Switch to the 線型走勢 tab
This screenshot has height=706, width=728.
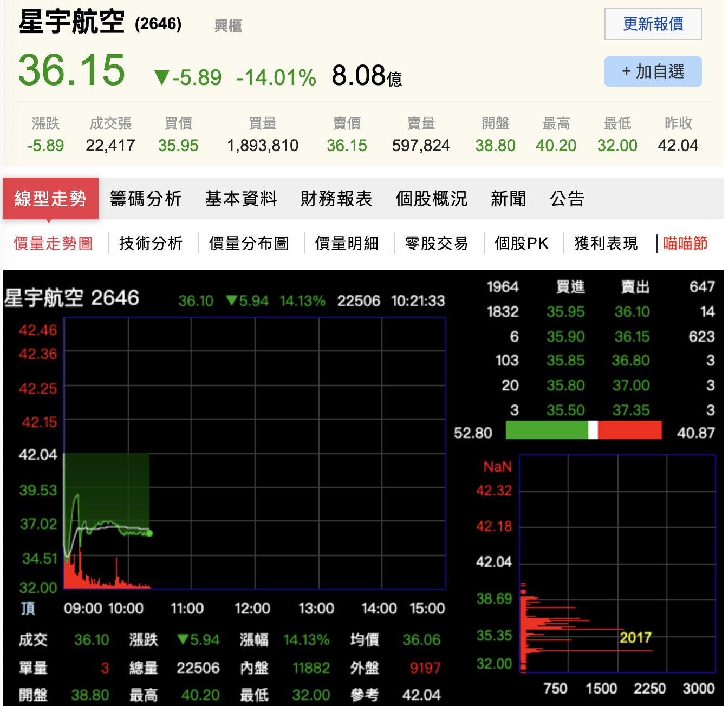coord(50,198)
